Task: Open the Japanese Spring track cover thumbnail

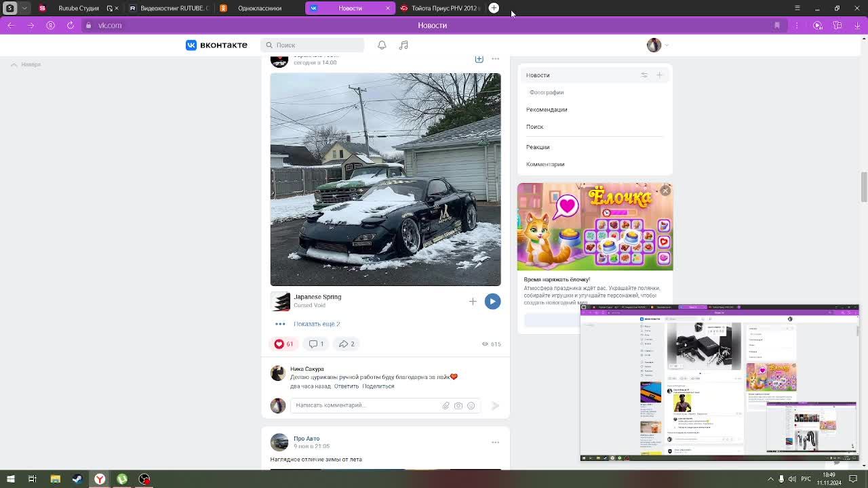Action: click(x=280, y=301)
